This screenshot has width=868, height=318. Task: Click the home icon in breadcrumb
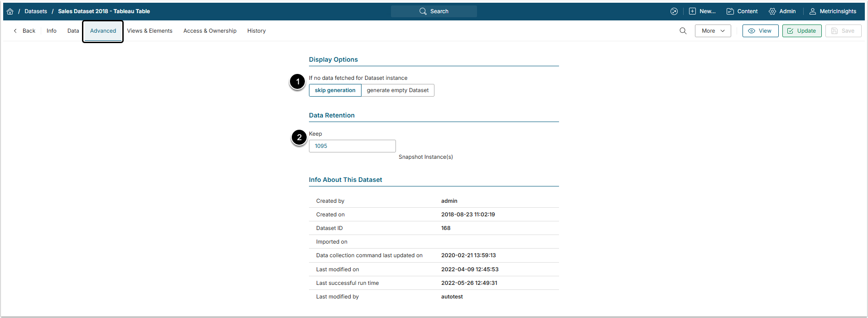(10, 11)
